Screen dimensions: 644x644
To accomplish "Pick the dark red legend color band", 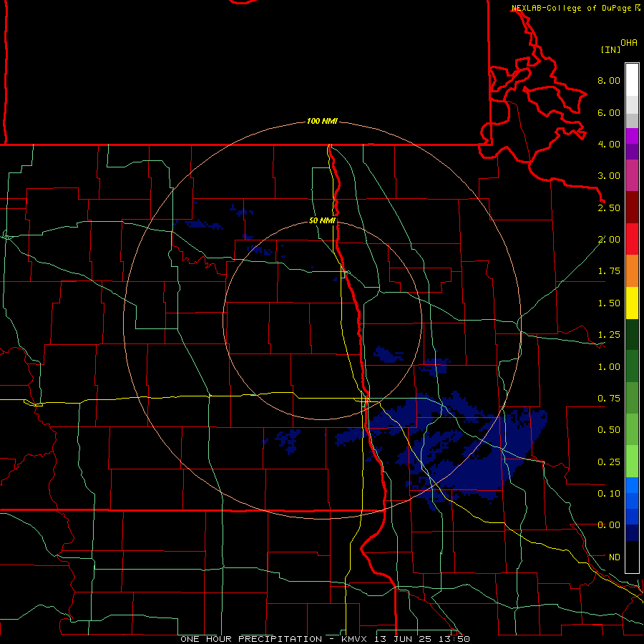I will (632, 208).
